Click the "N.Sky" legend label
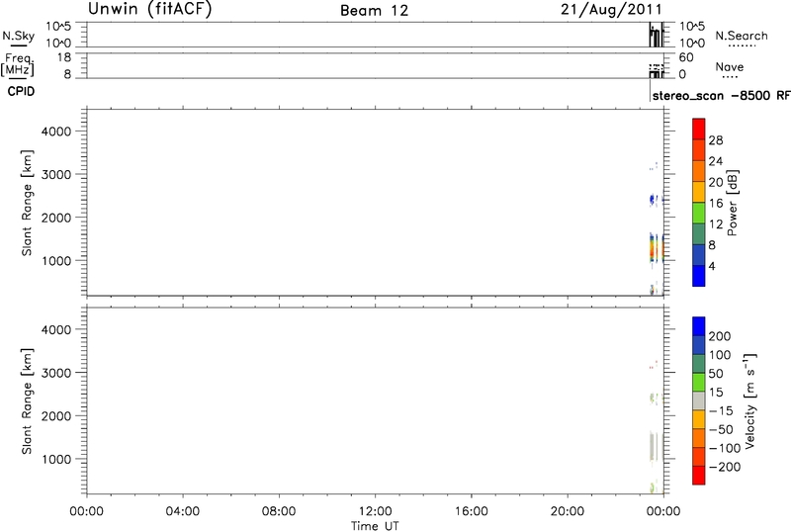 19,36
